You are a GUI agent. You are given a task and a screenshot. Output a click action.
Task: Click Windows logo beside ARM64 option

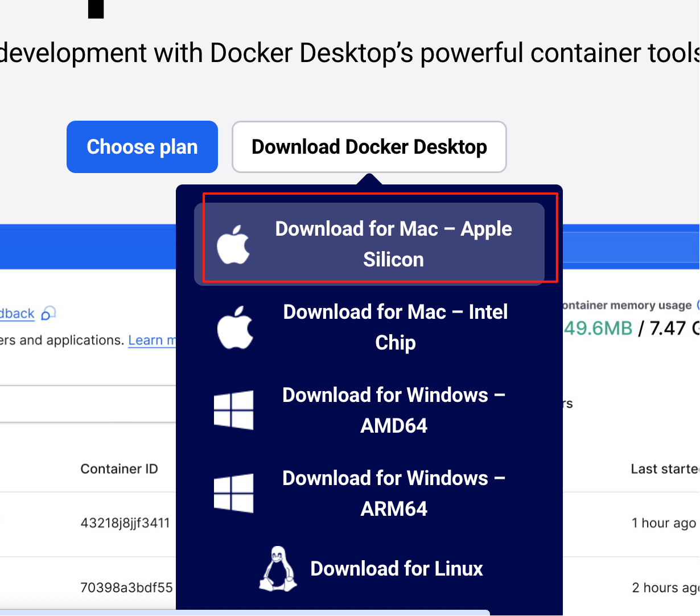(234, 493)
